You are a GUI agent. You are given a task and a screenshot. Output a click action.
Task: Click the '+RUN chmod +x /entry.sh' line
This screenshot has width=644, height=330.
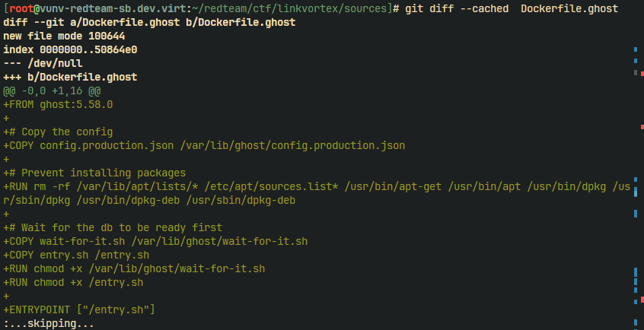pyautogui.click(x=73, y=282)
